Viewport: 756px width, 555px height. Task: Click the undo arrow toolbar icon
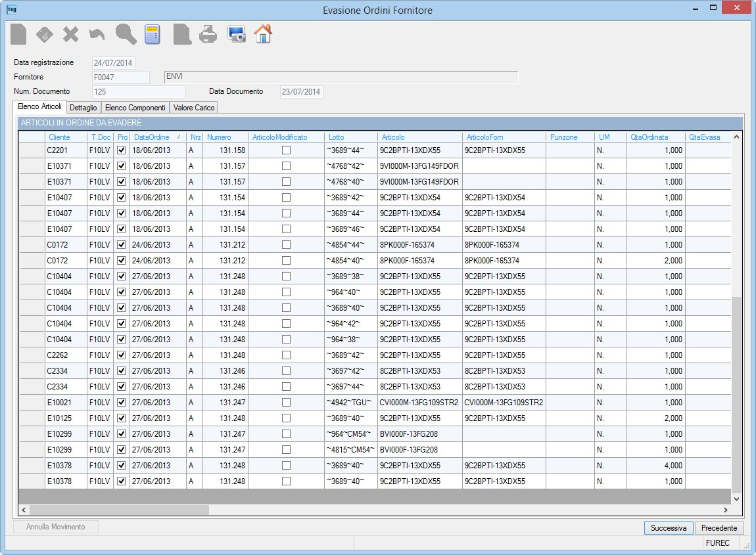click(97, 35)
